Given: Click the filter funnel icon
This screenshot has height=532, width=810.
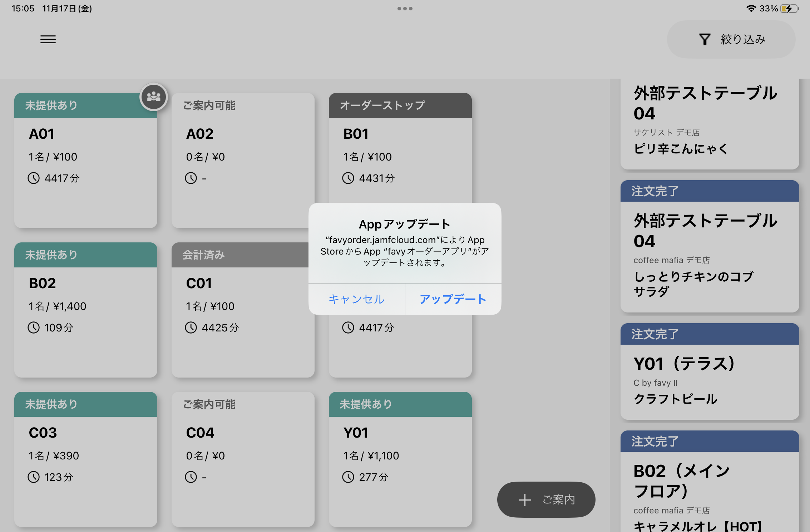Looking at the screenshot, I should tap(705, 39).
